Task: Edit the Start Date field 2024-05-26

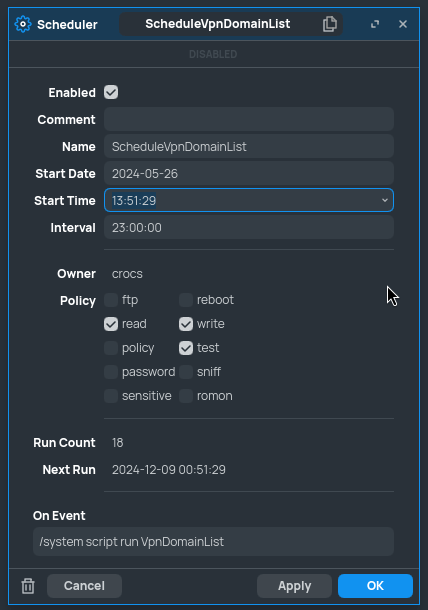Action: pos(249,174)
